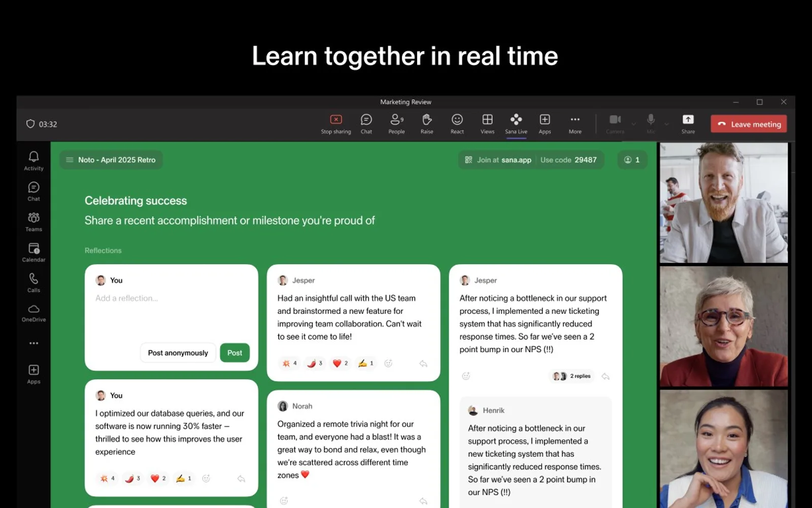The image size is (812, 508).
Task: Expand the camera options chevron
Action: [633, 124]
